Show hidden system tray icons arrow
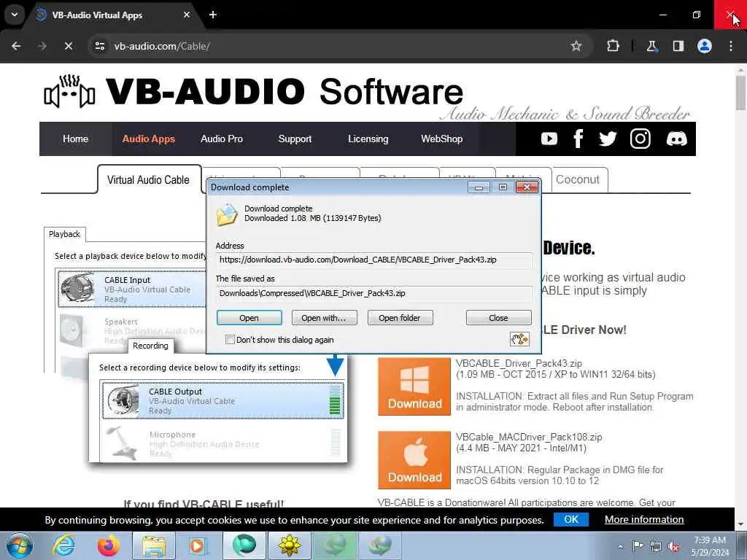This screenshot has width=747, height=560. point(620,547)
